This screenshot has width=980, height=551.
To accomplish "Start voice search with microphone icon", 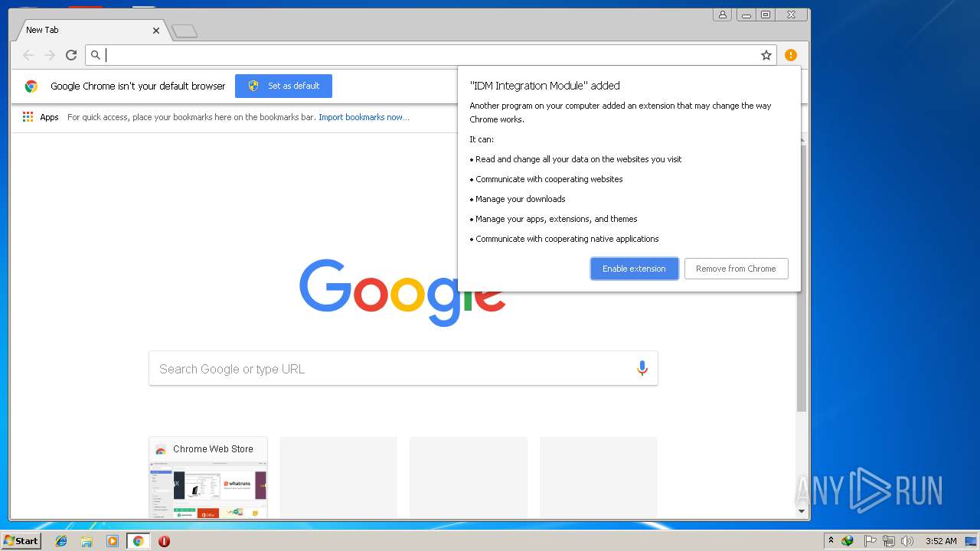I will pos(642,369).
